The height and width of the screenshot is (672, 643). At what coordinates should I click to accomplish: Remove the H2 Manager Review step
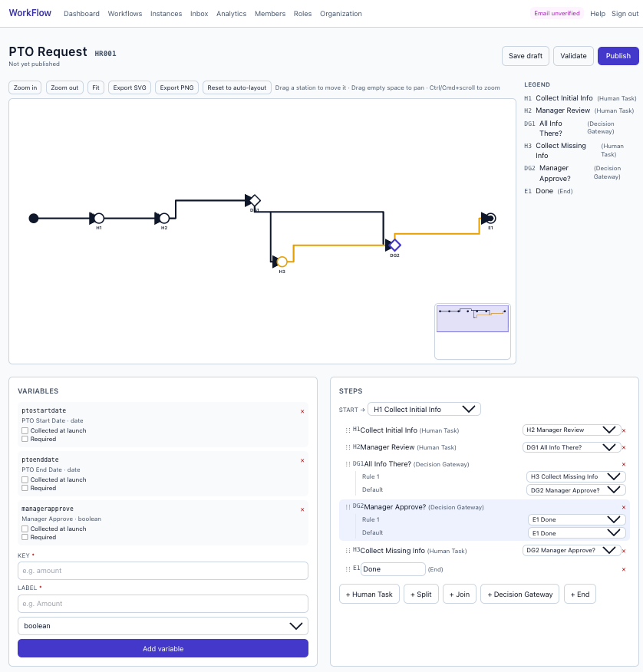[x=624, y=447]
